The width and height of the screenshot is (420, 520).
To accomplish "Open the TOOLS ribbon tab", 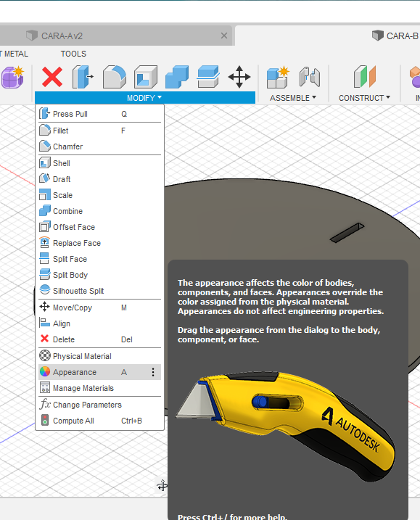I will point(73,54).
